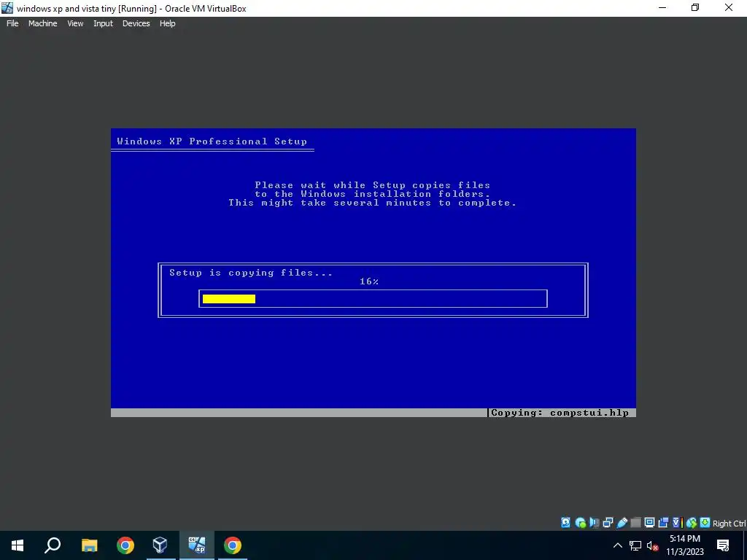Viewport: 747px width, 560px height.
Task: Open the View menu
Action: click(75, 23)
